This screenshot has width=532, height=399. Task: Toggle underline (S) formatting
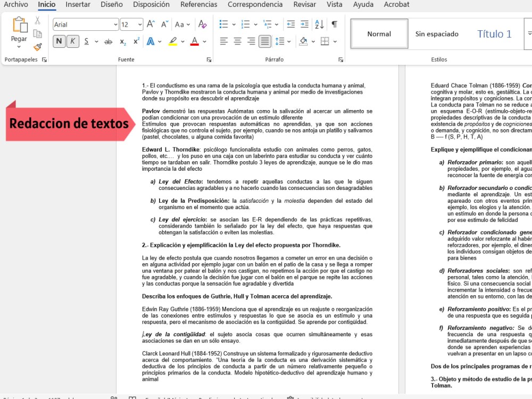coord(87,41)
